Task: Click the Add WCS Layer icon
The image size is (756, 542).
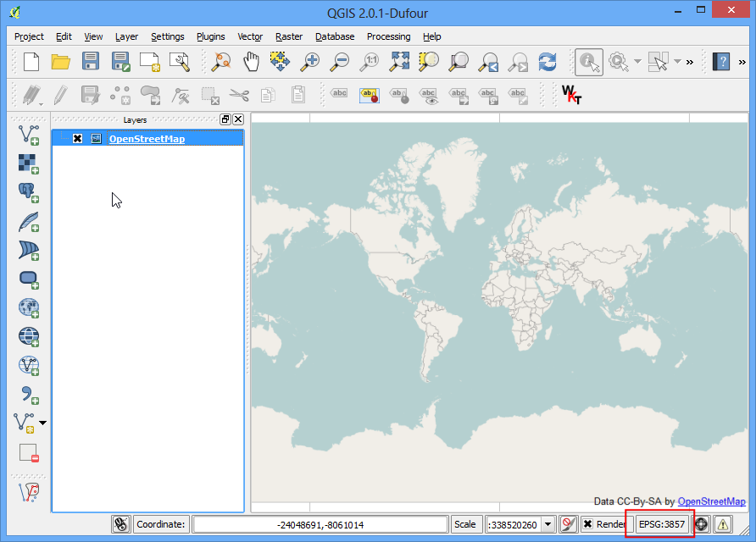Action: [x=29, y=336]
